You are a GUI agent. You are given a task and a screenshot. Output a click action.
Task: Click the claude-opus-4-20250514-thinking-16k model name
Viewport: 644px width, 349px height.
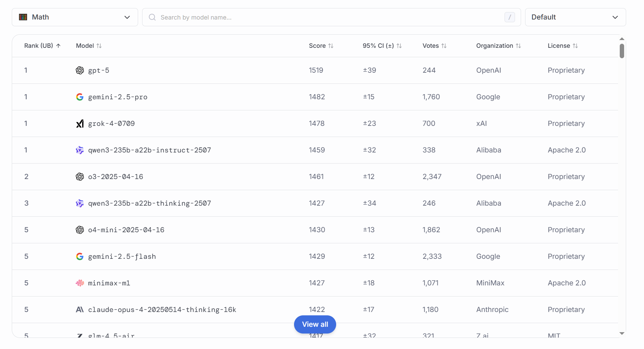pos(162,310)
